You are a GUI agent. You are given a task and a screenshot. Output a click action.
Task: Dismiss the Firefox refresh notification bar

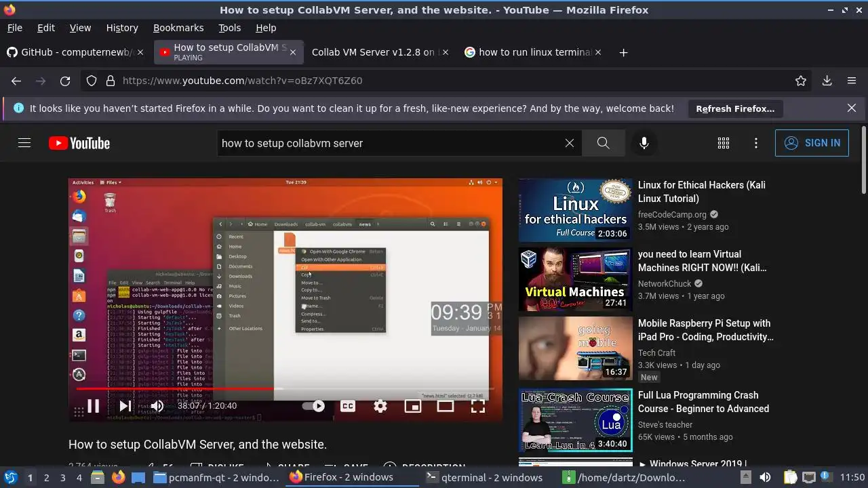(852, 108)
